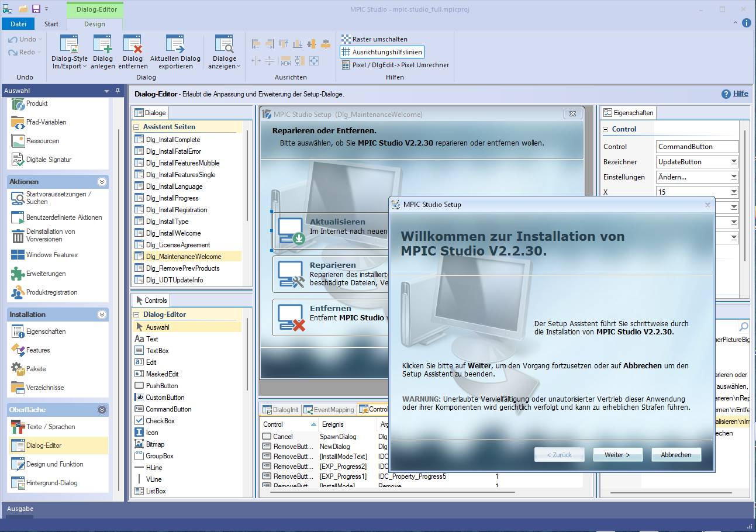Open Eigenschaften under Installation

tap(46, 331)
